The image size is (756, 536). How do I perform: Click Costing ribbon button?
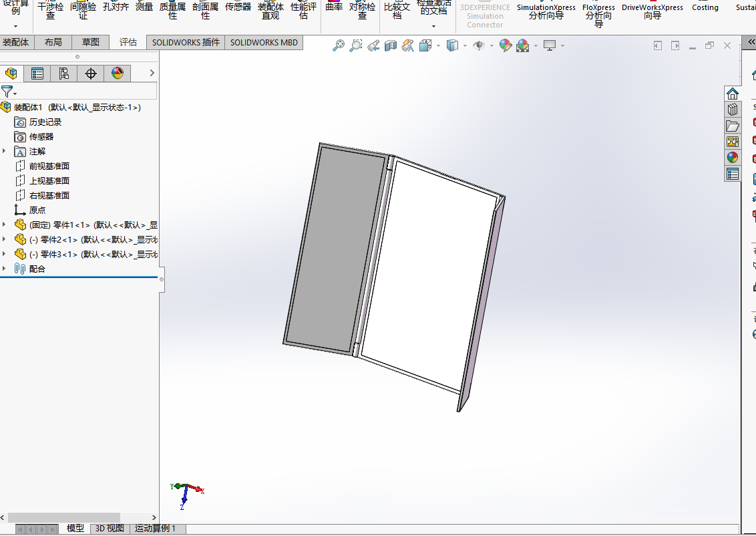[x=705, y=7]
